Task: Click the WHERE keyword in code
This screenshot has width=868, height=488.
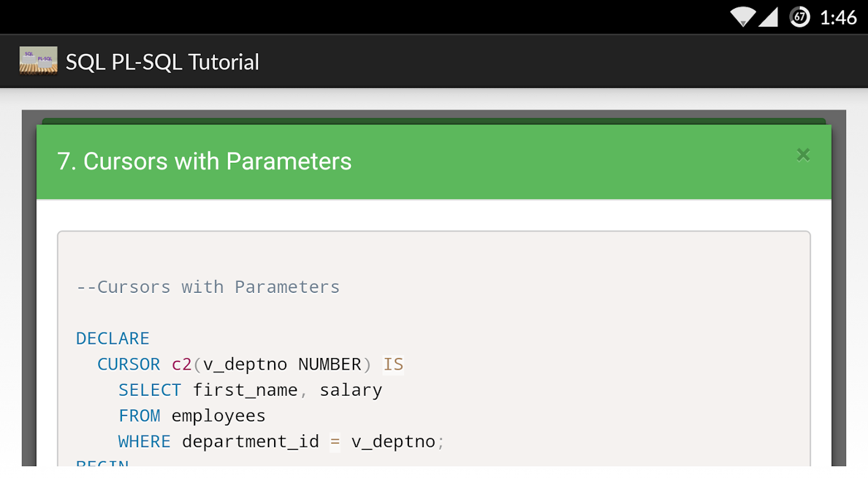Action: (x=144, y=441)
